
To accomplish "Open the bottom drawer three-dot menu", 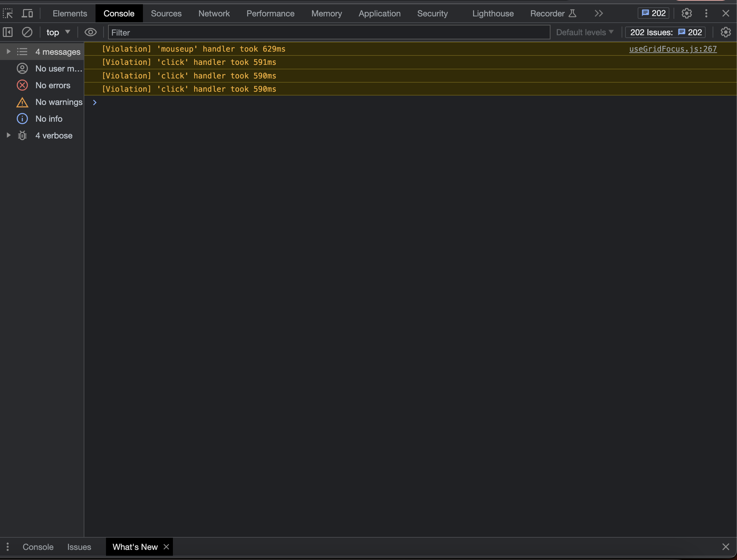I will [7, 547].
